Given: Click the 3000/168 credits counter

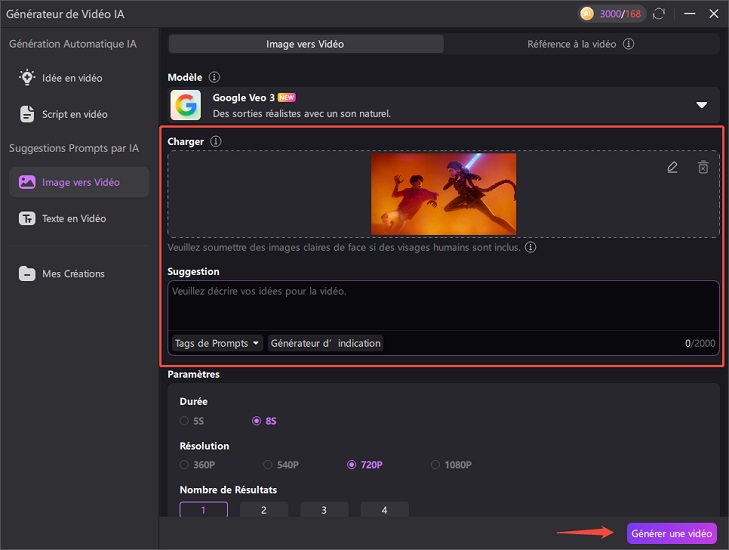Looking at the screenshot, I should [x=620, y=14].
